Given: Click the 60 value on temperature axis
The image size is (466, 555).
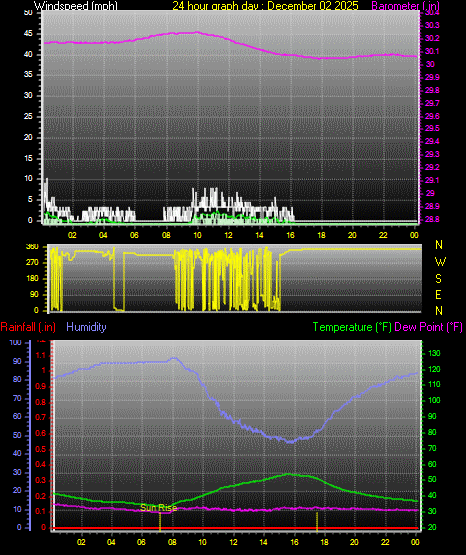Looking at the screenshot, I should coord(432,464).
